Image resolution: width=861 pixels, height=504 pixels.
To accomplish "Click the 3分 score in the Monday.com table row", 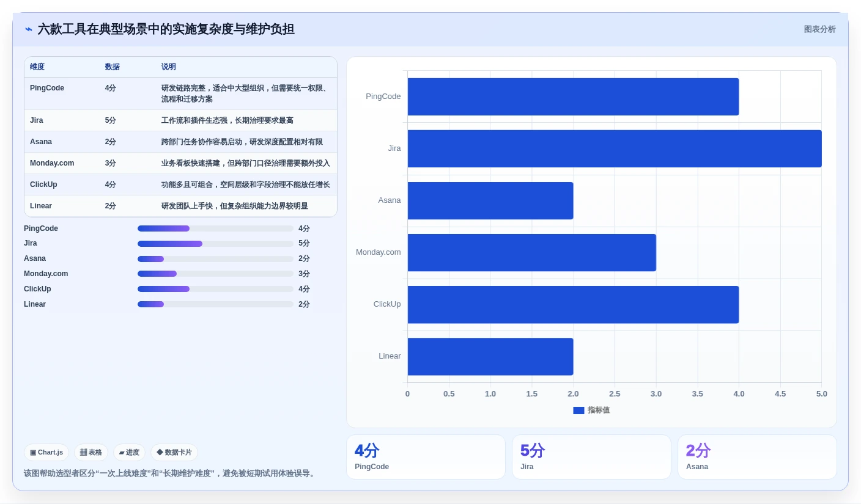I will tap(111, 163).
